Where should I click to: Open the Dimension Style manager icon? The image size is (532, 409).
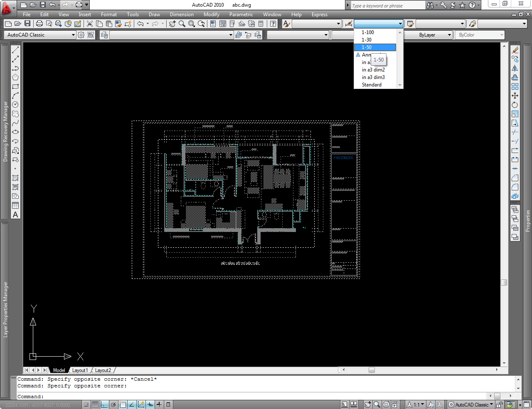[349, 24]
